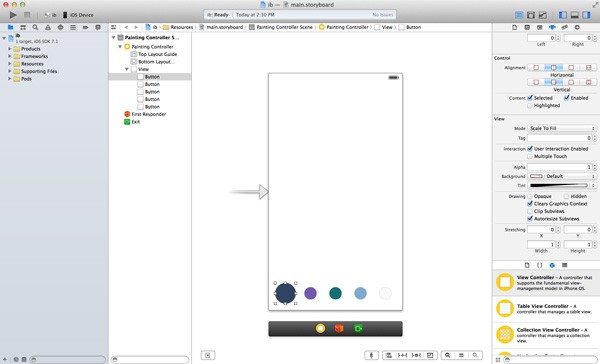Click the zoom out magnifier button
This screenshot has width=600, height=364.
click(447, 355)
